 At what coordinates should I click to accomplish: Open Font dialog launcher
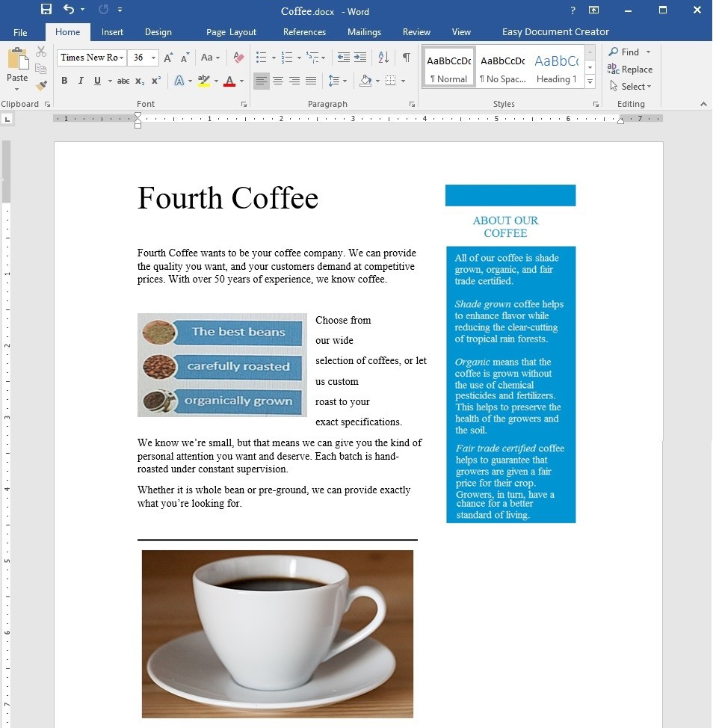[x=244, y=105]
